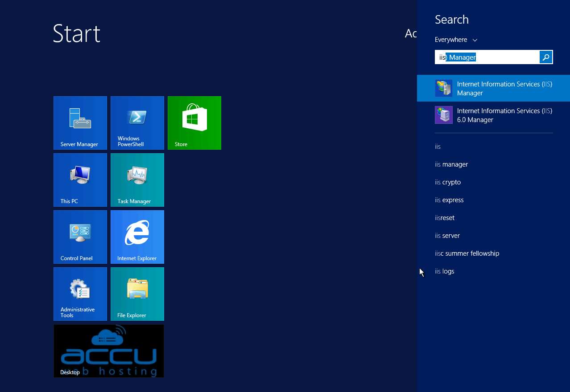Image resolution: width=570 pixels, height=392 pixels.
Task: Launch Internet Explorer tile
Action: click(137, 237)
